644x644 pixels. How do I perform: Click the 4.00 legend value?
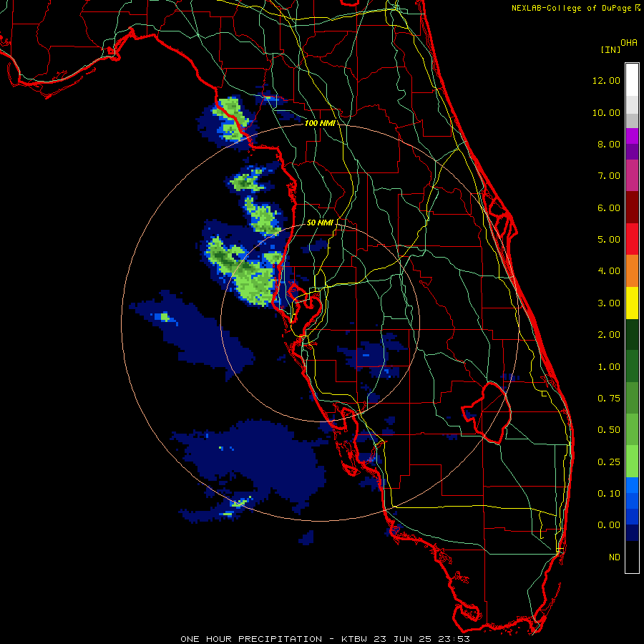tap(609, 271)
